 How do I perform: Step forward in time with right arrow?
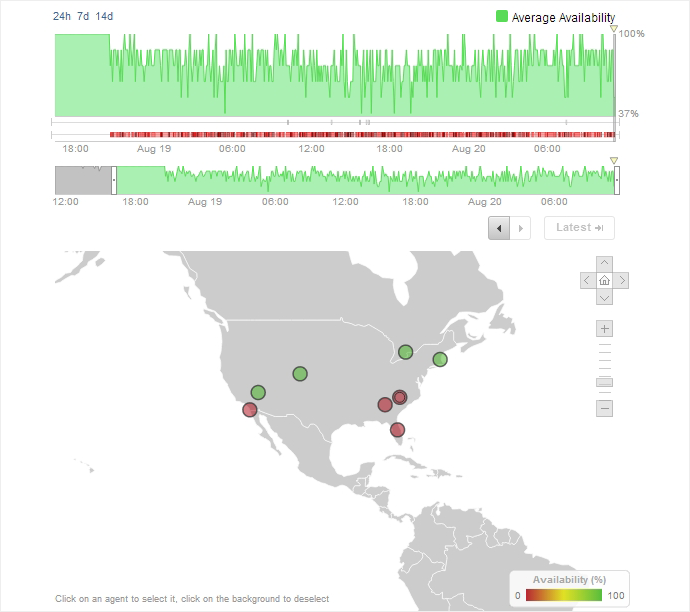[x=520, y=228]
